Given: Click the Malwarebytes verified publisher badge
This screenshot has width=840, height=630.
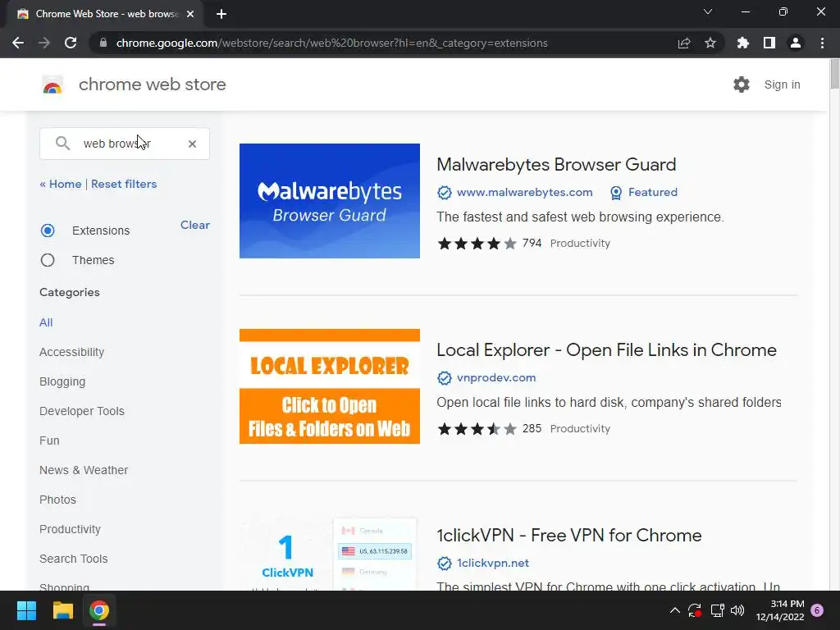Looking at the screenshot, I should [x=444, y=192].
